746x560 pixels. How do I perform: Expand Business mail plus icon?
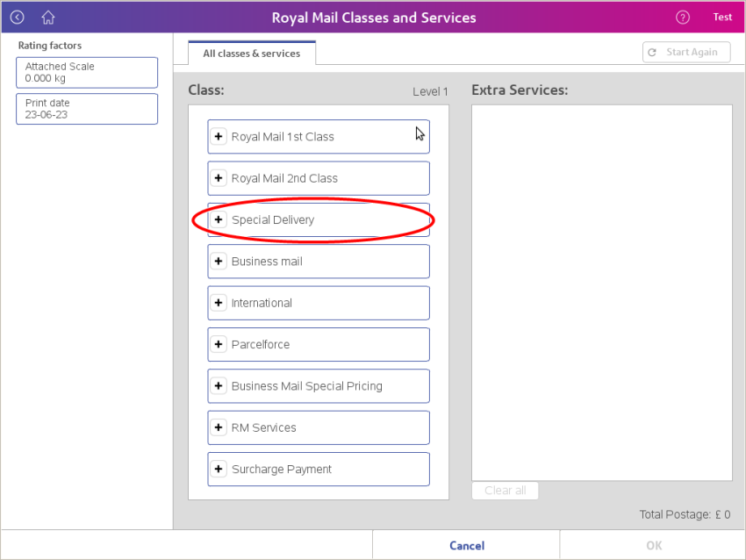(219, 262)
